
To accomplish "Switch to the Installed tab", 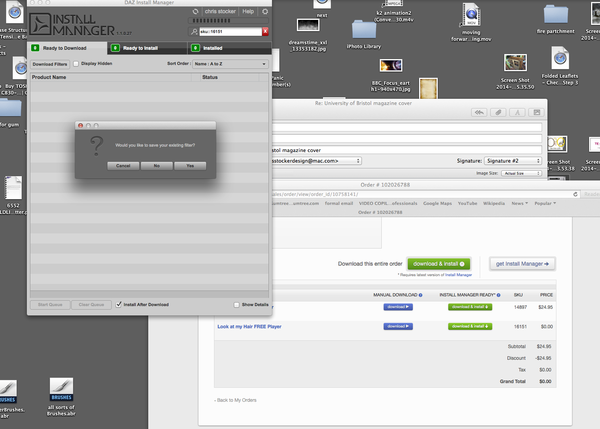I will coord(230,48).
